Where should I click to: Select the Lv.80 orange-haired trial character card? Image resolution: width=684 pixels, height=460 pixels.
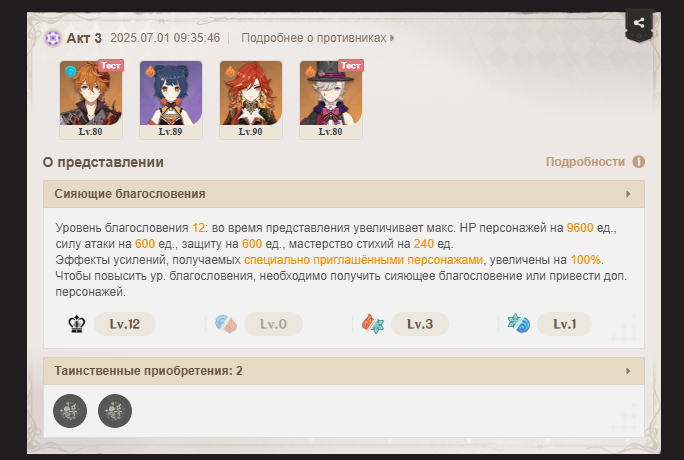(x=91, y=100)
